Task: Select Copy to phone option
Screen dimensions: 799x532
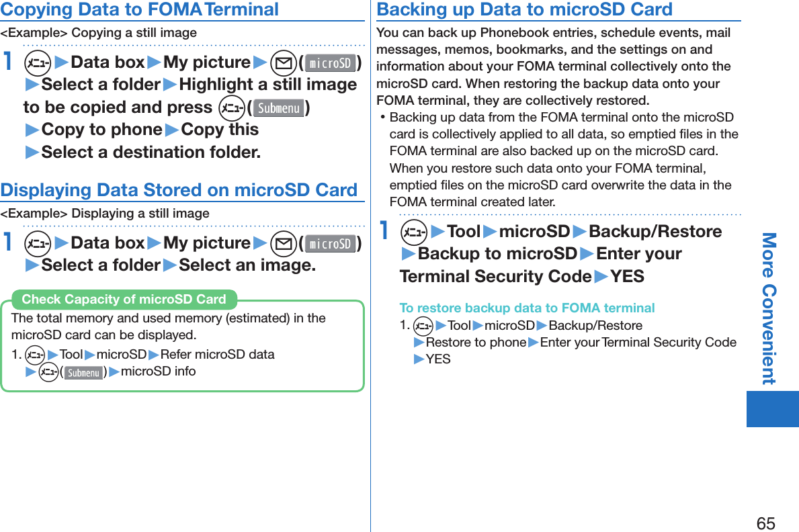Action: click(x=101, y=129)
